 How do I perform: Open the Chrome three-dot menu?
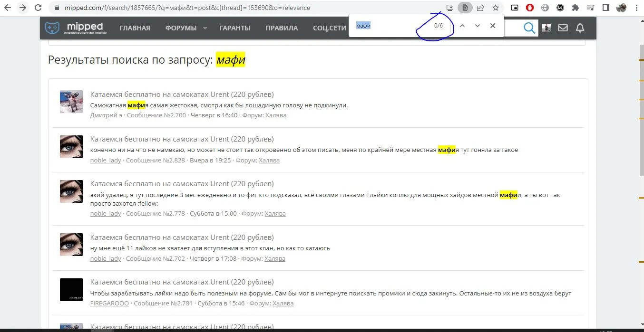636,8
